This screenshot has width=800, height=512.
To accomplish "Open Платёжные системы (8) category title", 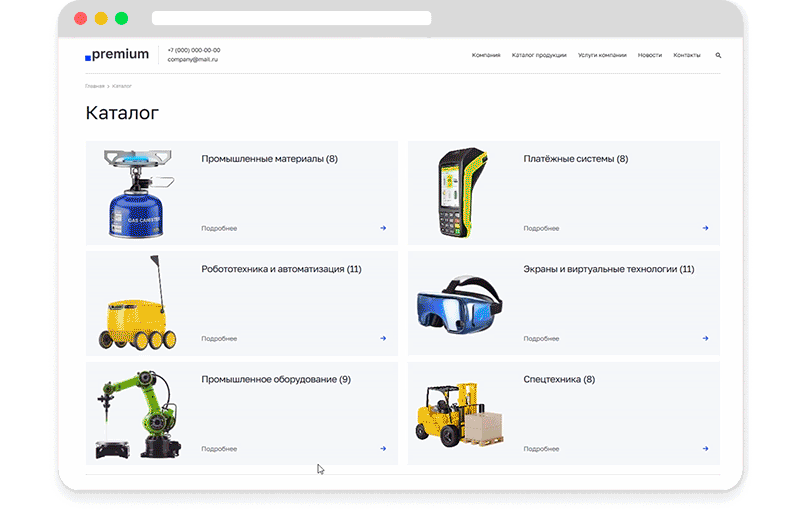I will pyautogui.click(x=575, y=159).
